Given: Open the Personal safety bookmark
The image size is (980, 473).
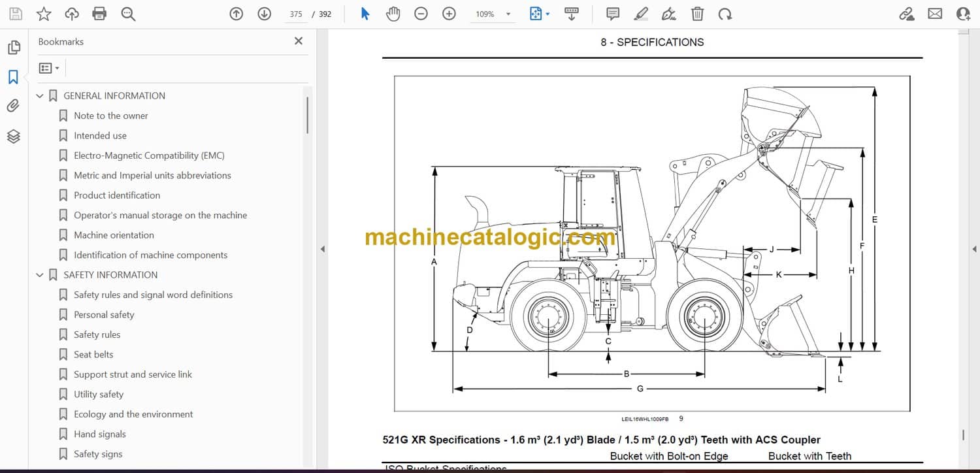Looking at the screenshot, I should coord(104,315).
